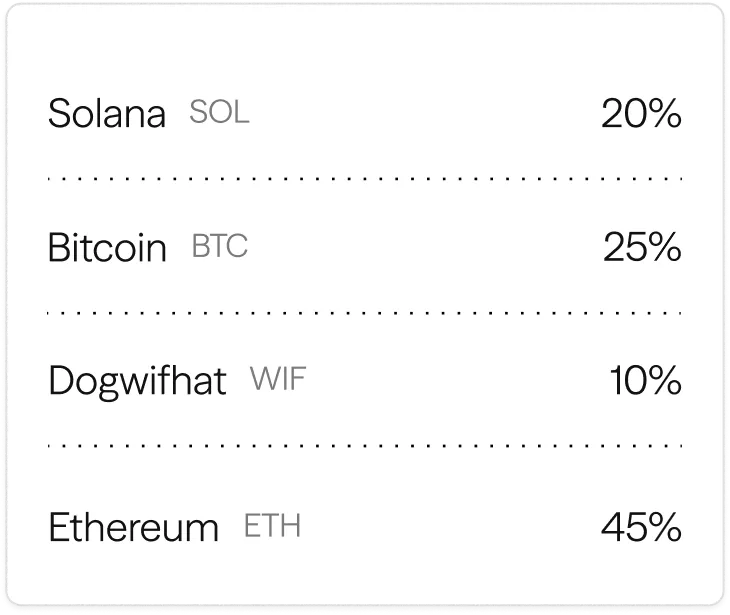Click the Dogwifhat asset name
The width and height of the screenshot is (730, 615).
[x=137, y=381]
